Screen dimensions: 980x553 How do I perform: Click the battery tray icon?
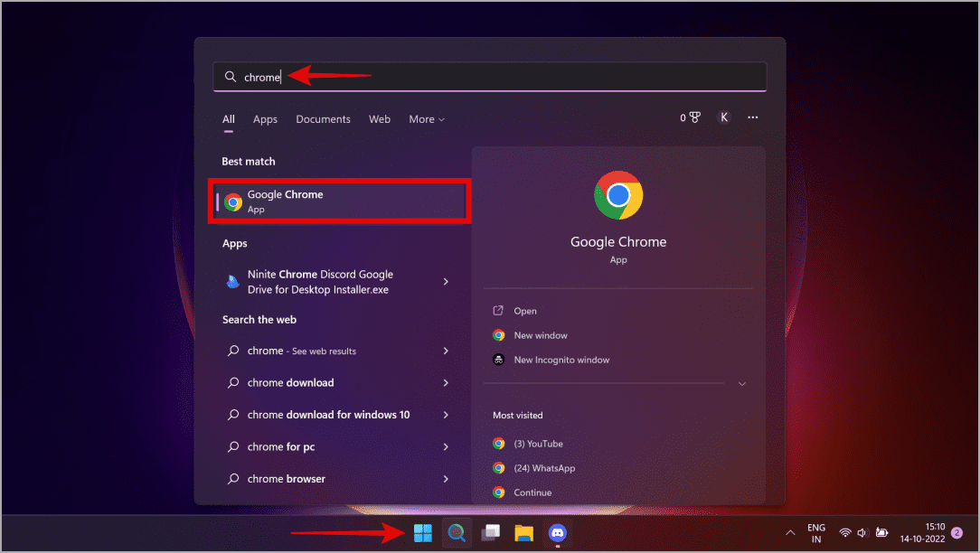pos(881,533)
